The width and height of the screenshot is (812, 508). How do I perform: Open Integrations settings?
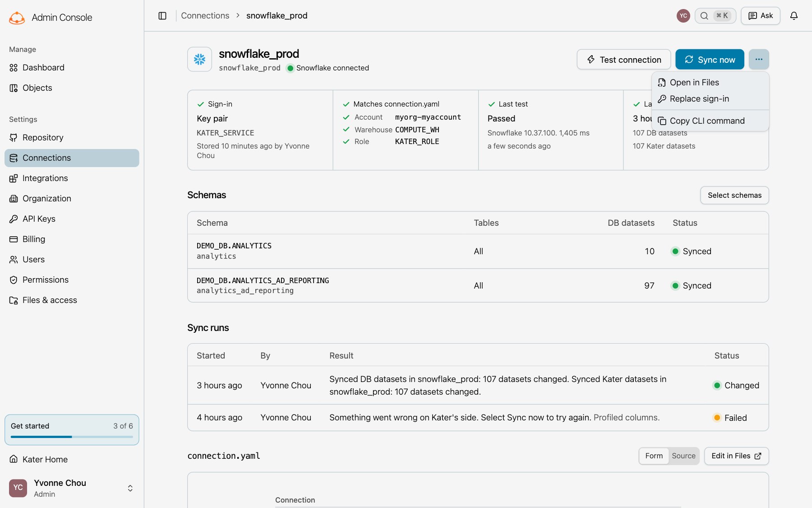tap(72, 178)
